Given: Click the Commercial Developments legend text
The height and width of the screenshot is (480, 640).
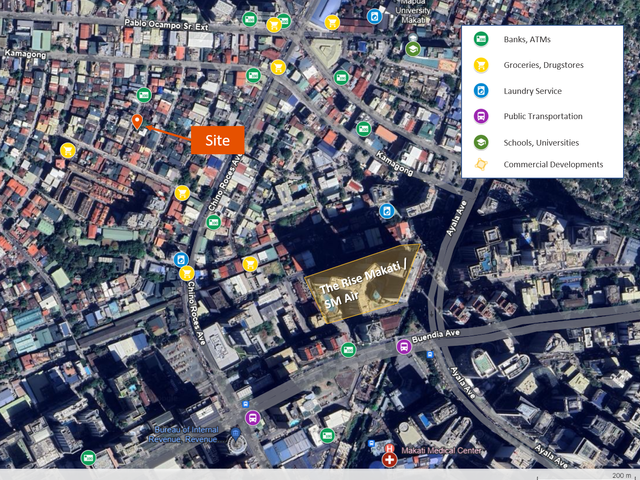Looking at the screenshot, I should (553, 164).
